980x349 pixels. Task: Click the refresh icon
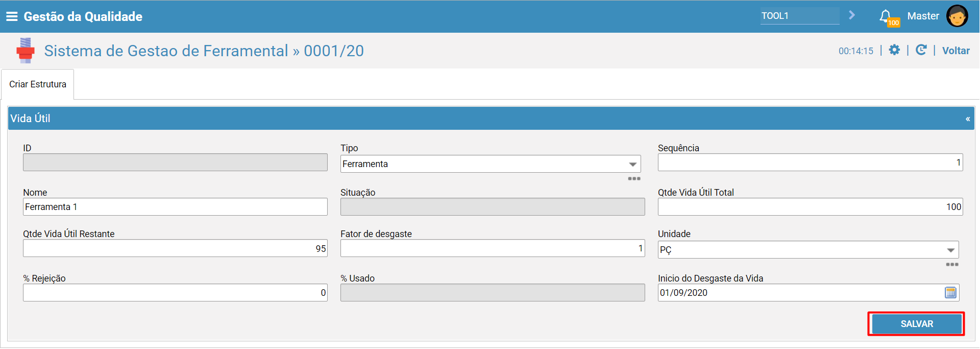click(x=921, y=50)
